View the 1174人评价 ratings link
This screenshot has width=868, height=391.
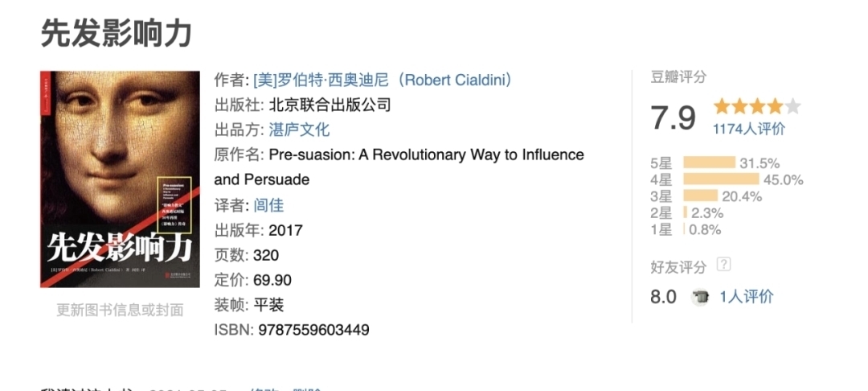[x=749, y=129]
